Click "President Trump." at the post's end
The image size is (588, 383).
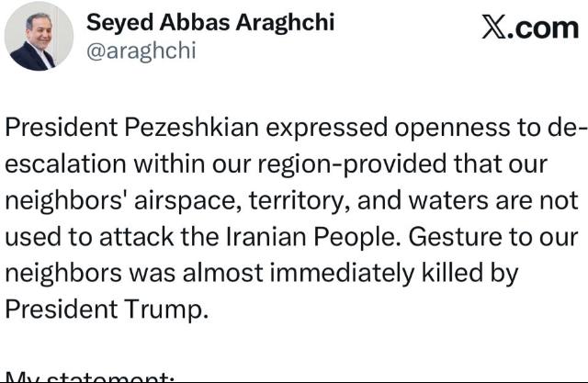pyautogui.click(x=107, y=308)
